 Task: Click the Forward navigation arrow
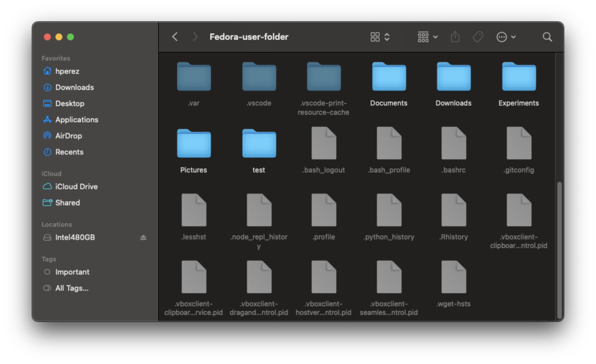[x=195, y=37]
